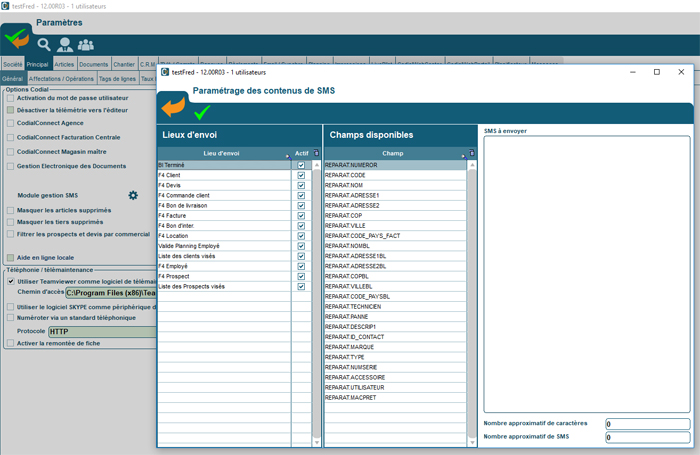This screenshot has height=455, width=700.
Task: Validate SMS settings with the green checkmark
Action: 202,113
